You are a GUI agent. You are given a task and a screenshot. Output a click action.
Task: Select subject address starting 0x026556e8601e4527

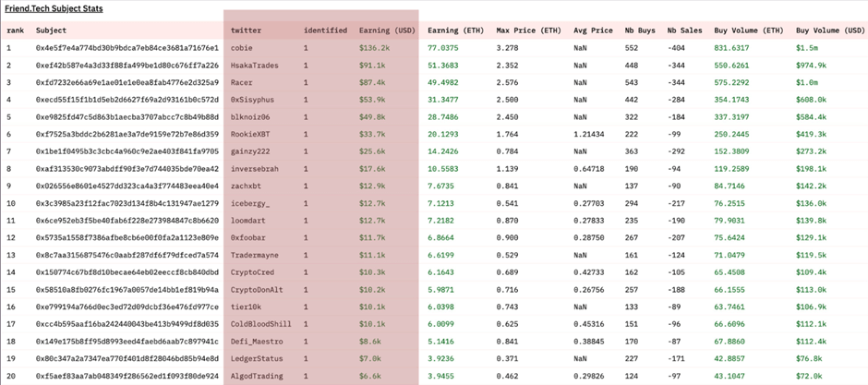tap(127, 186)
